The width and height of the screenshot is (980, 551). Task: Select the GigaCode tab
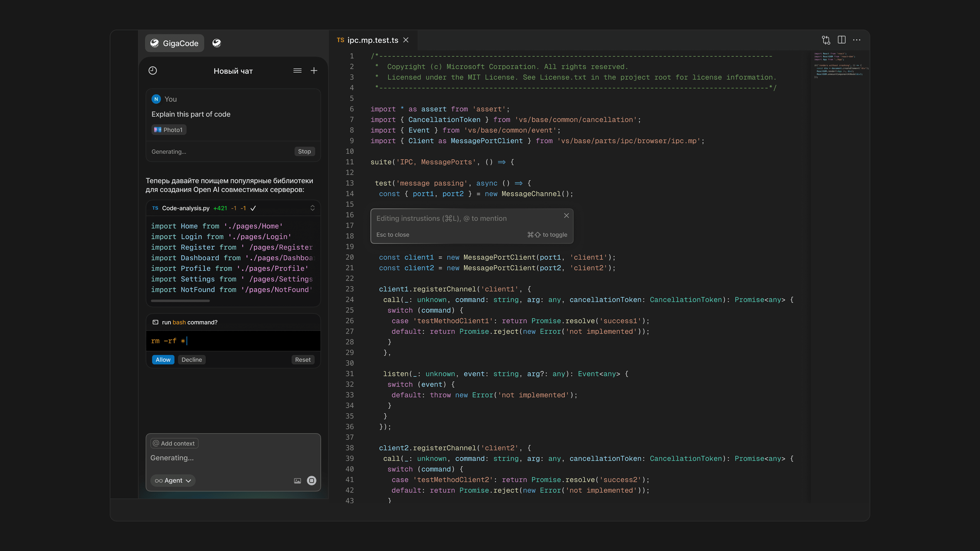(x=175, y=43)
